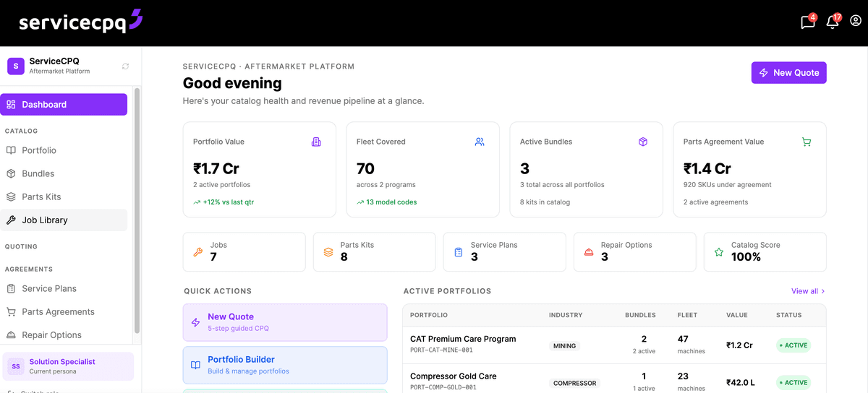Click the SS persona avatar
This screenshot has height=393, width=868.
click(x=16, y=366)
